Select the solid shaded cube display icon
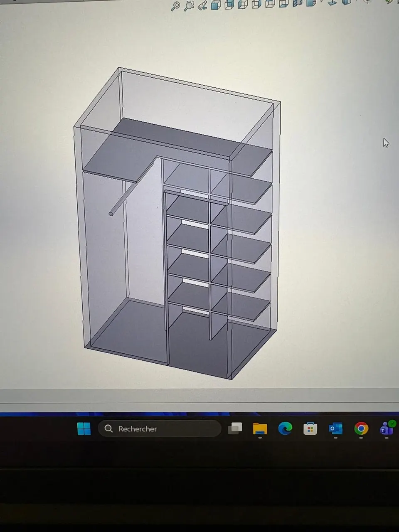The height and width of the screenshot is (532, 399). [x=215, y=5]
